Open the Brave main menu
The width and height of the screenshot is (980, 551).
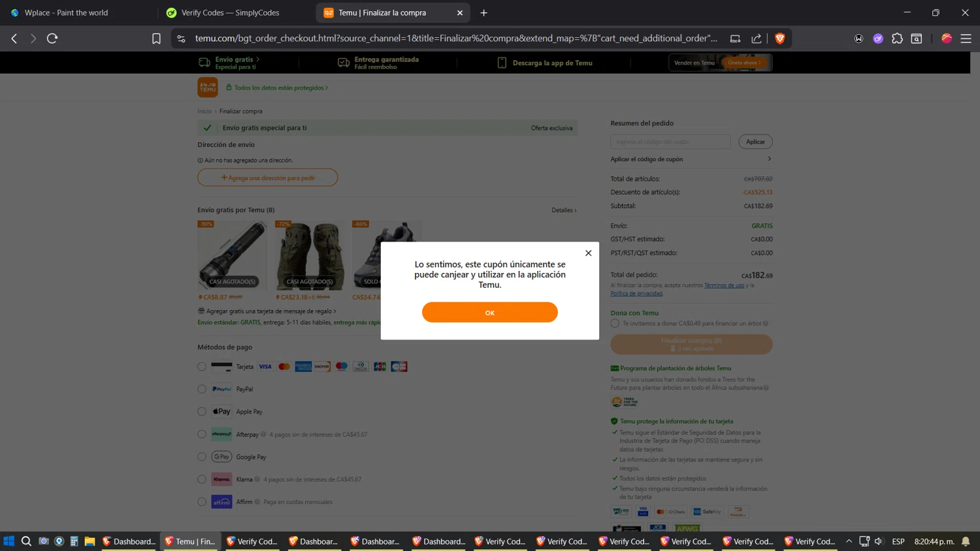[x=966, y=39]
